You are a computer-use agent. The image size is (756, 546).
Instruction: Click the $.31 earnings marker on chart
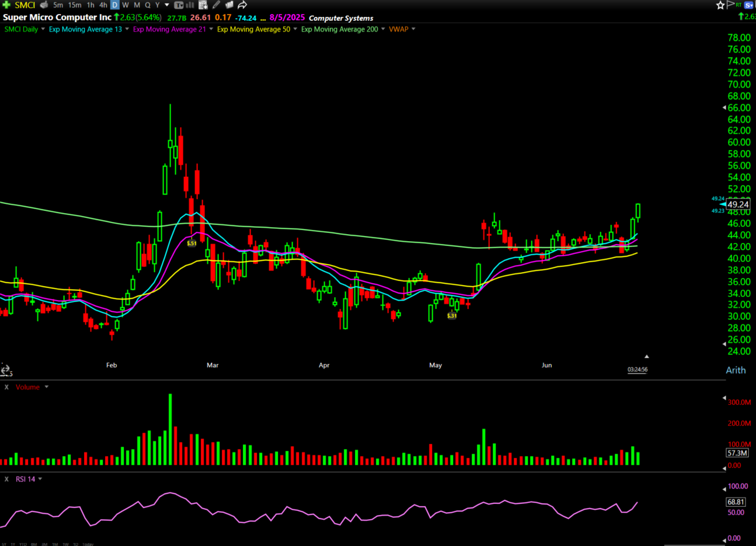pos(452,316)
